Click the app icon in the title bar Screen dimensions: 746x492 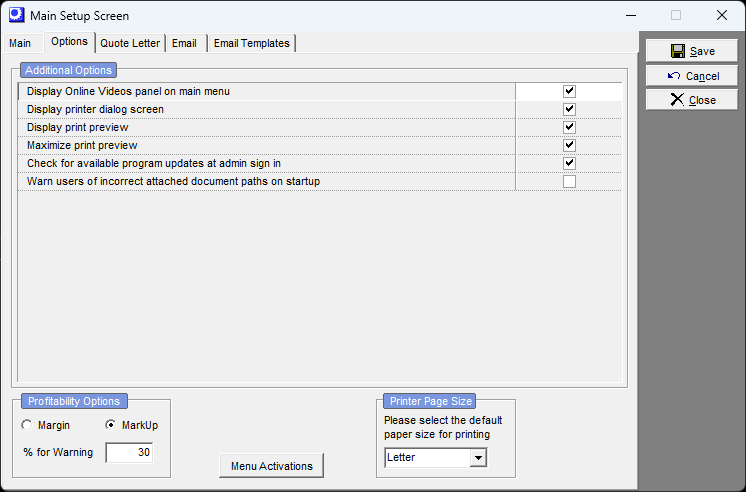pos(16,15)
